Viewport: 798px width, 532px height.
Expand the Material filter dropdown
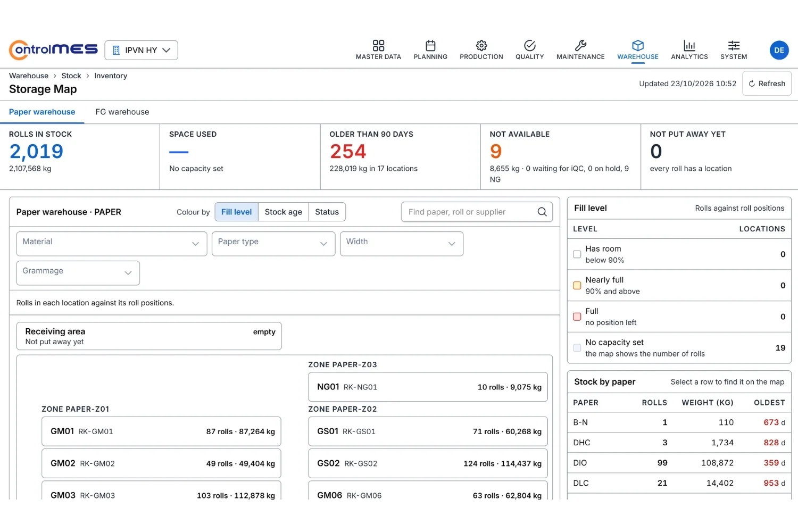point(112,244)
